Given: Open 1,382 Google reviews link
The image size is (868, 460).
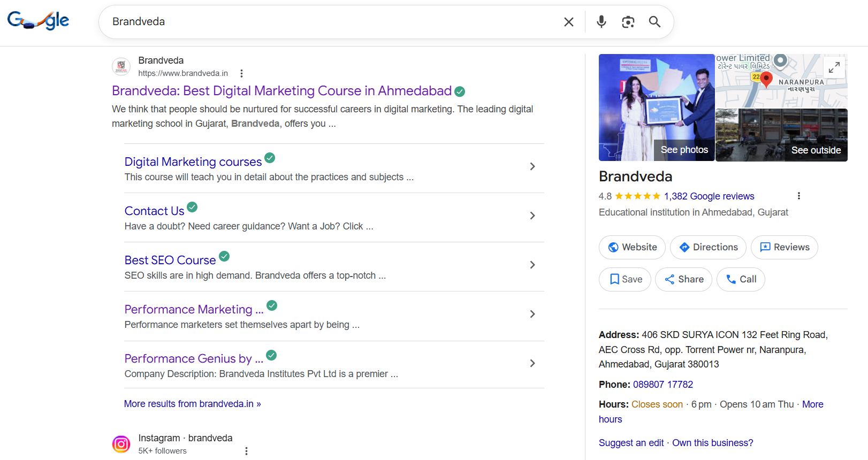Looking at the screenshot, I should pyautogui.click(x=709, y=196).
